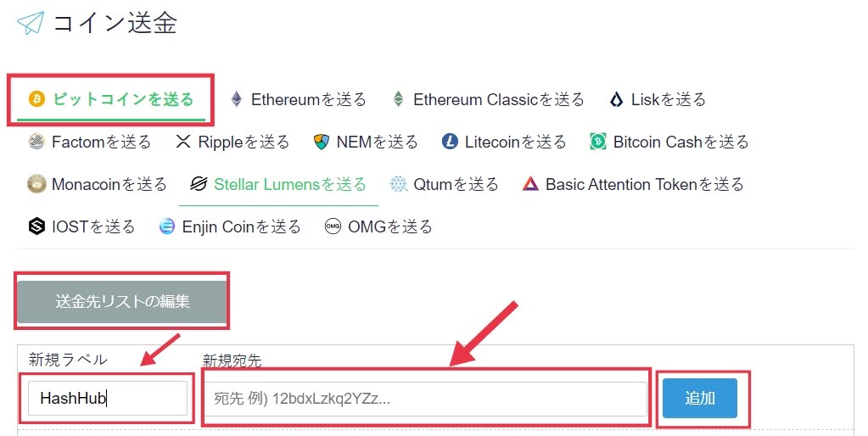Image resolution: width=868 pixels, height=436 pixels.
Task: Click the Bitcoin Cash green icon
Action: [x=598, y=142]
